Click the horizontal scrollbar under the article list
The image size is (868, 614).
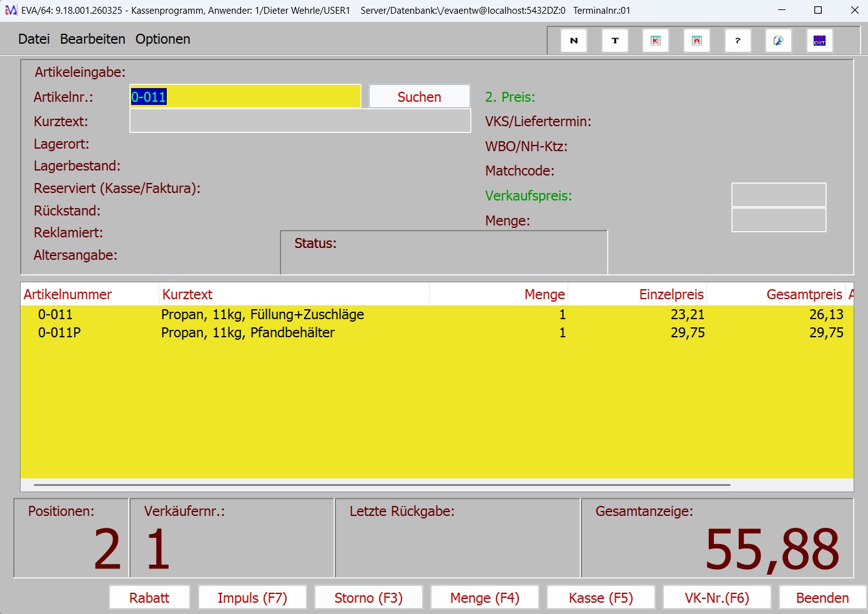pos(382,485)
